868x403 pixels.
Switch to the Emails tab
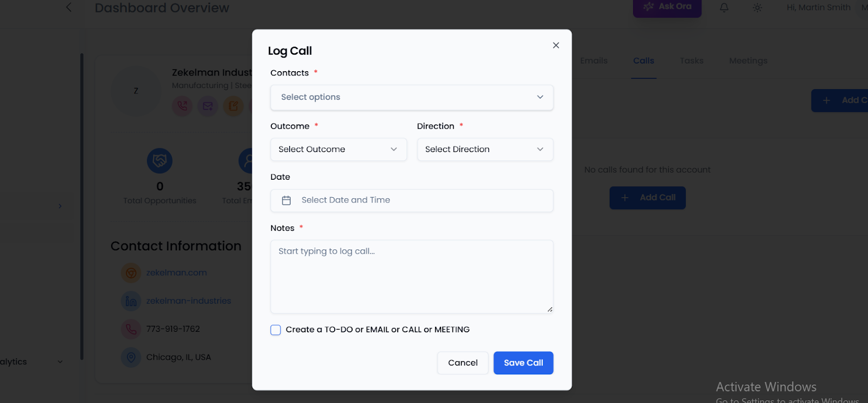click(593, 61)
